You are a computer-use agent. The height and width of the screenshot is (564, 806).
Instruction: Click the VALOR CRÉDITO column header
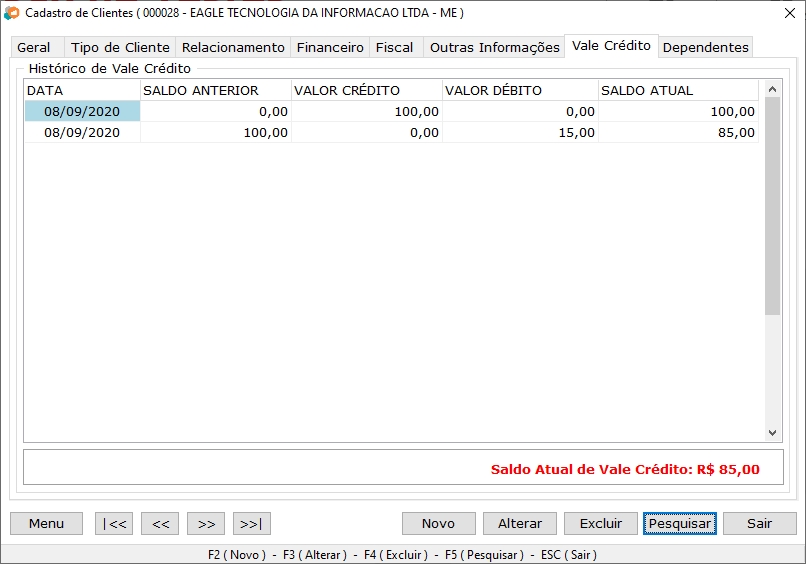pyautogui.click(x=367, y=90)
